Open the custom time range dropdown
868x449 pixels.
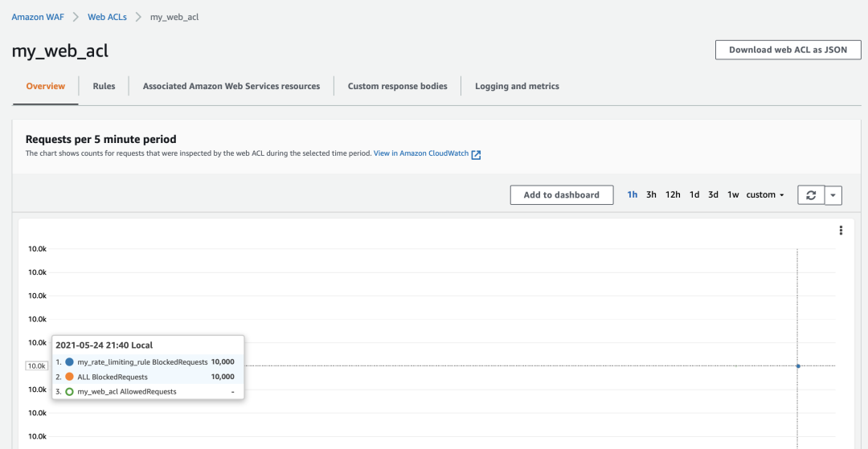765,194
